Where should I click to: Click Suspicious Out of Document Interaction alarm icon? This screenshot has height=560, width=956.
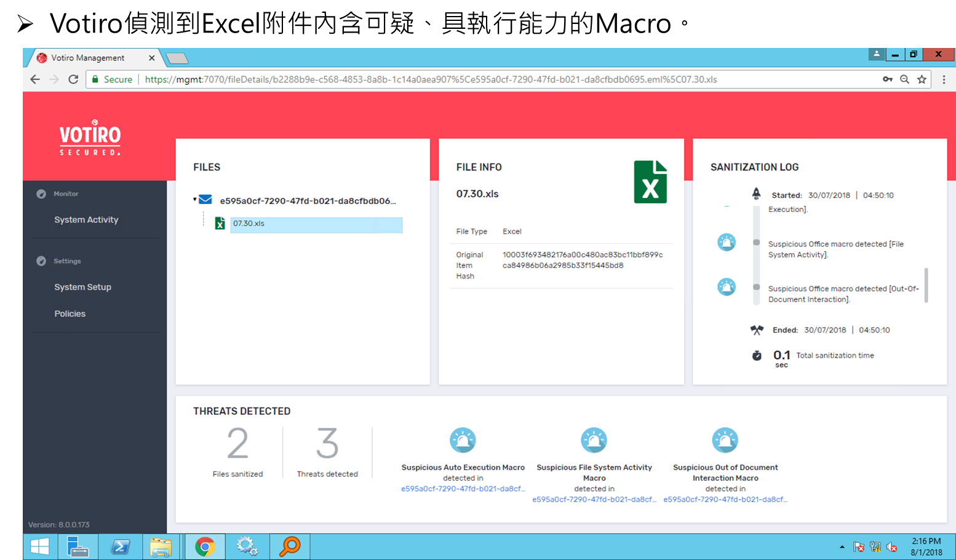coord(725,440)
